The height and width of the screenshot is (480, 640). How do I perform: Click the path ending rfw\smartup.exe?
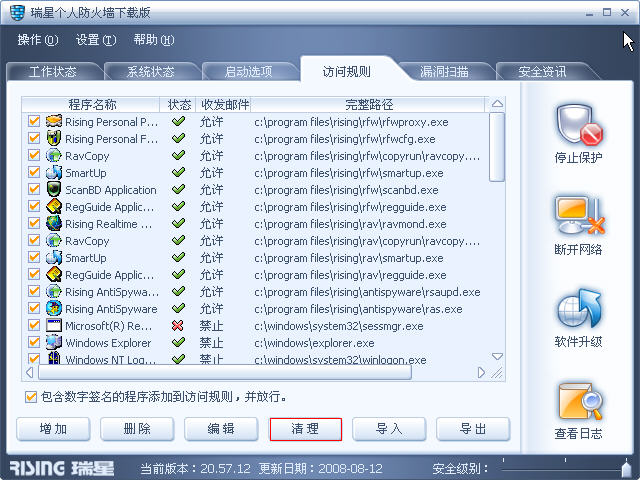click(349, 173)
